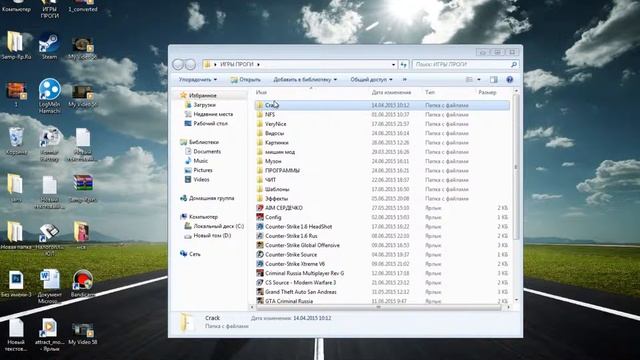Toggle the preview pane button
640x360 pixels.
coord(493,80)
